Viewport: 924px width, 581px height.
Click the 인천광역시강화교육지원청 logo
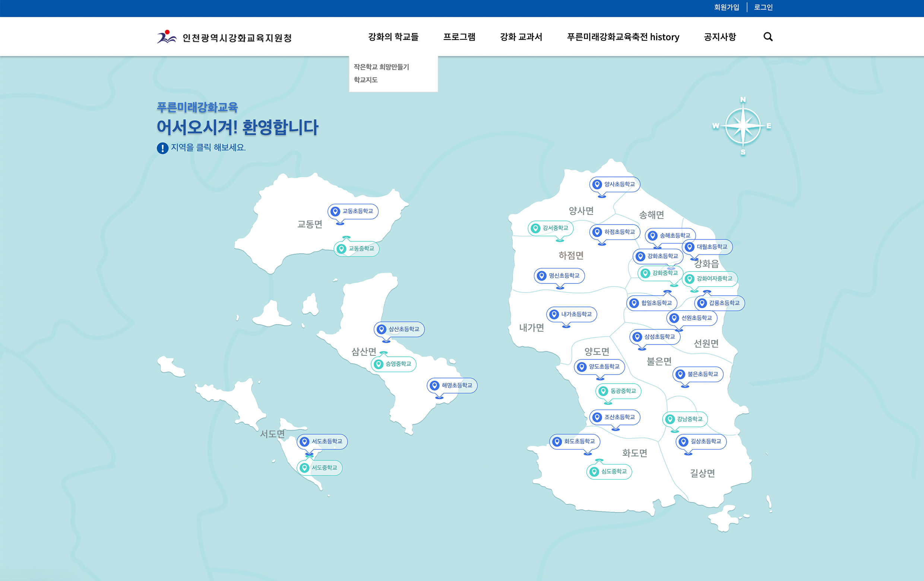tap(224, 37)
